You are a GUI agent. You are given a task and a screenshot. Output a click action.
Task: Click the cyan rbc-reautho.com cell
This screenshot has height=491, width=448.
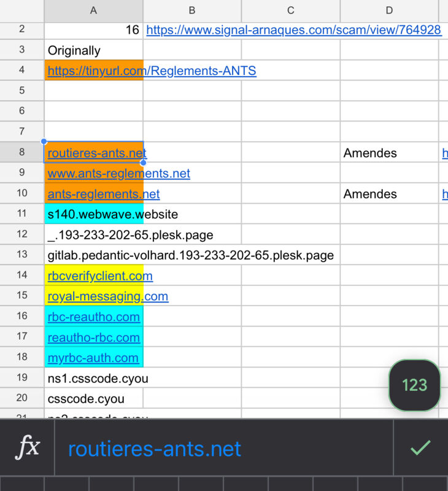tap(94, 317)
